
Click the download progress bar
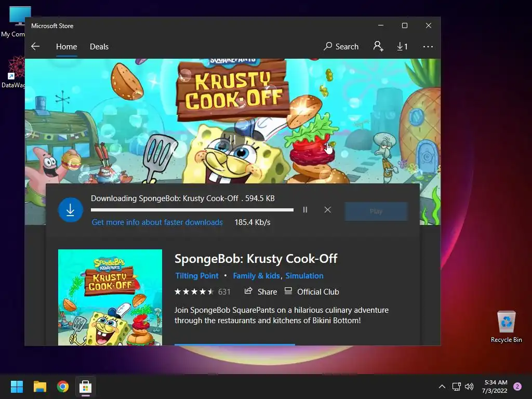coord(192,210)
